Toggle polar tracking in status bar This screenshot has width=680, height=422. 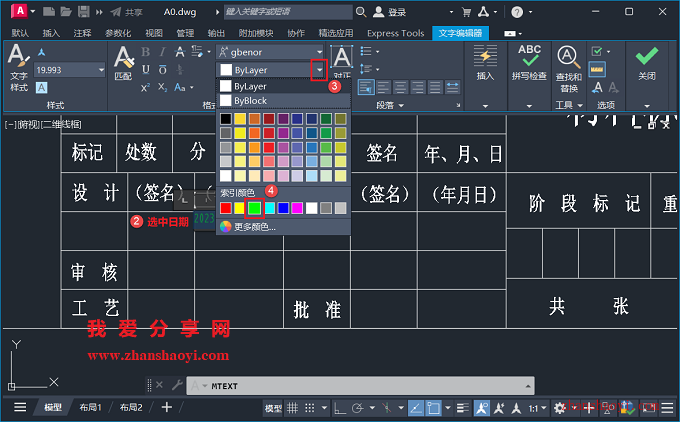pyautogui.click(x=358, y=408)
